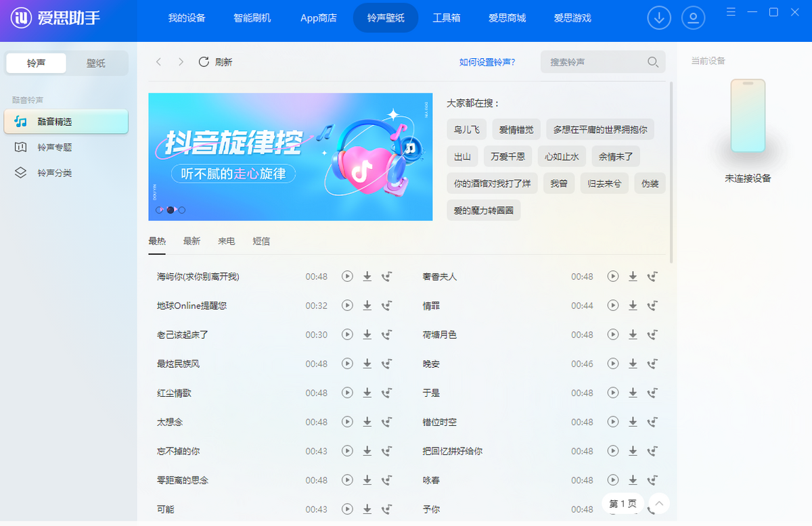Click the ringtone list vertical scrollbar

[671, 172]
